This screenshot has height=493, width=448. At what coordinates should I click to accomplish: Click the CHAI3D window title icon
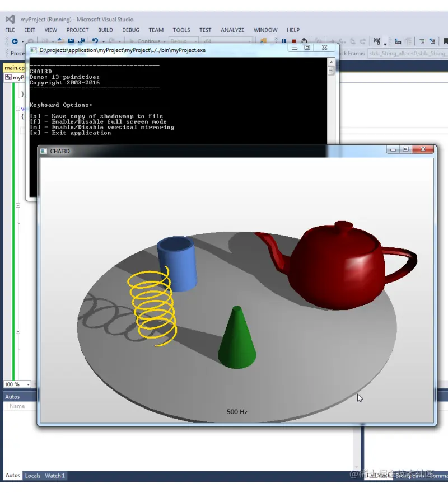click(44, 151)
